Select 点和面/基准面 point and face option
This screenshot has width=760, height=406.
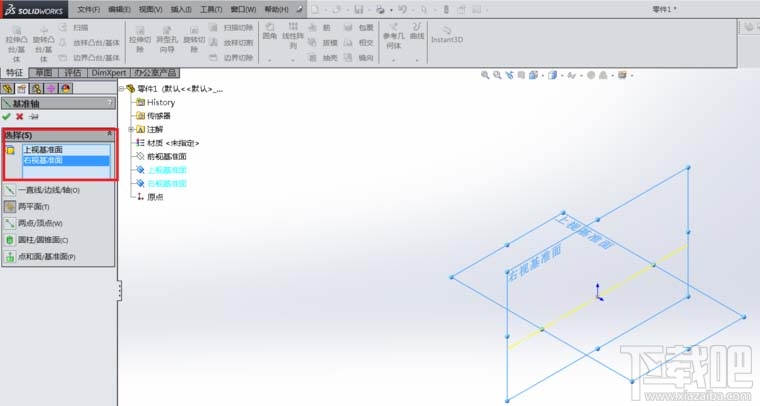pos(40,256)
